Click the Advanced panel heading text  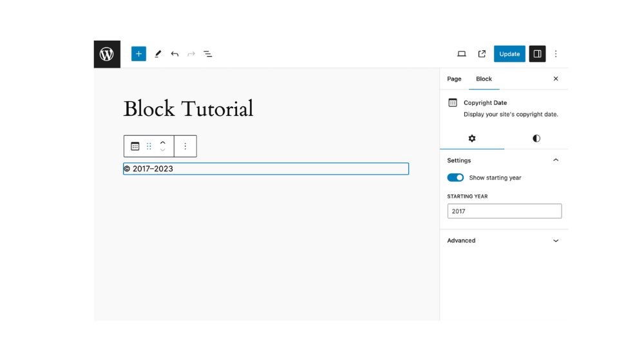click(461, 240)
